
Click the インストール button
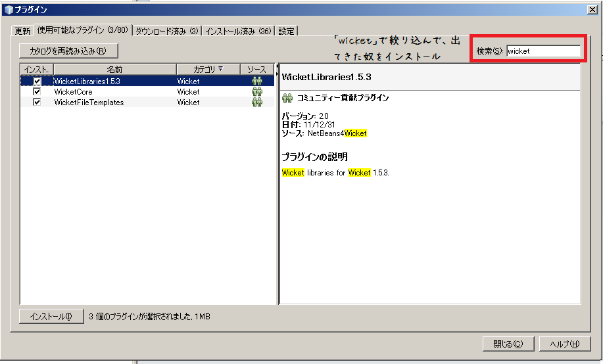tap(51, 316)
